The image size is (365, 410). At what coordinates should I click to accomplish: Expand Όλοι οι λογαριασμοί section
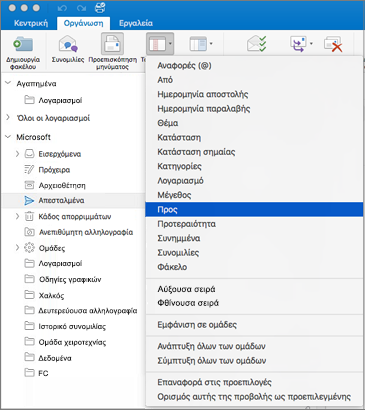coord(8,118)
